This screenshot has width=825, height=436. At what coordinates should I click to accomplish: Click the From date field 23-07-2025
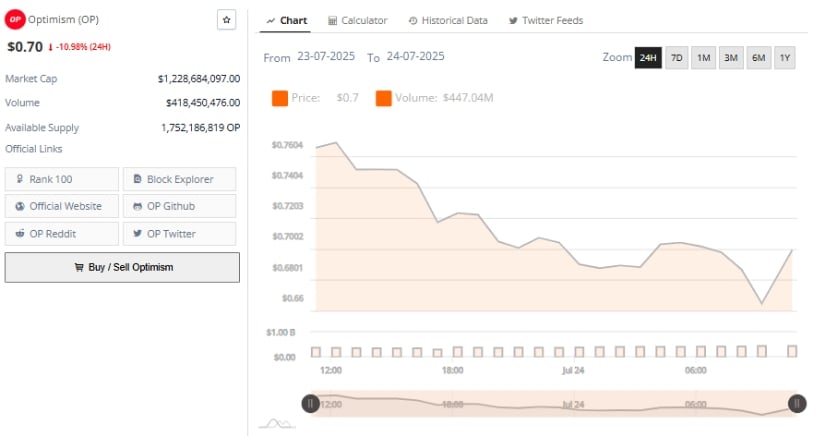tap(326, 56)
